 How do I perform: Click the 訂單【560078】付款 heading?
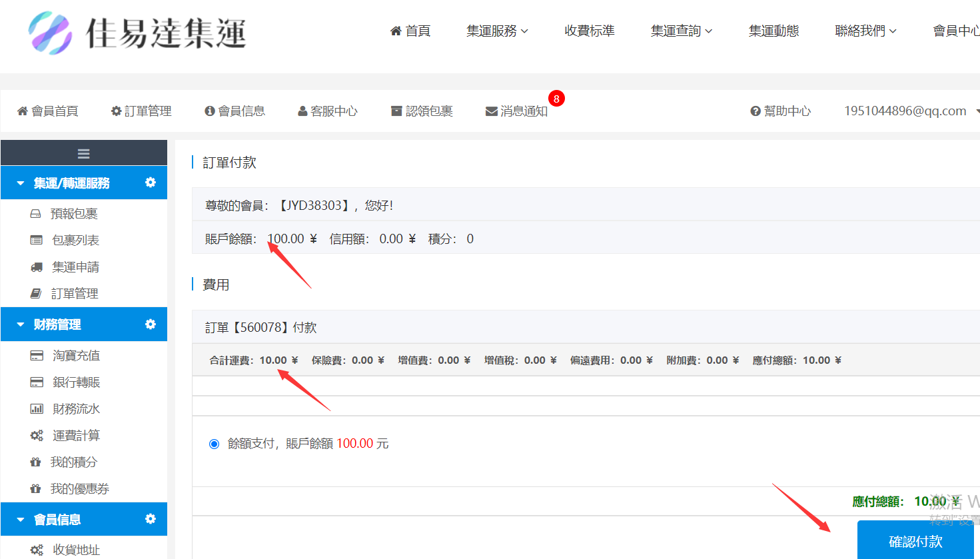click(261, 327)
